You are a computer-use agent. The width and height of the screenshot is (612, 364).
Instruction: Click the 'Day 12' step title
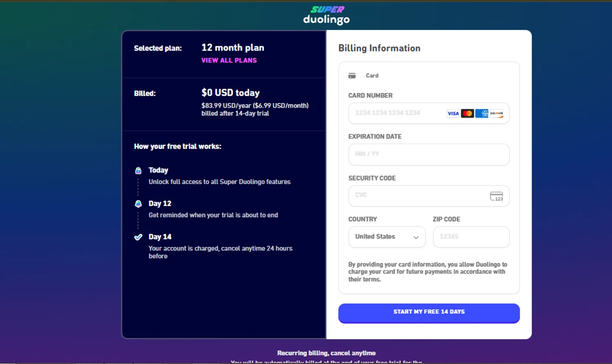tap(160, 203)
